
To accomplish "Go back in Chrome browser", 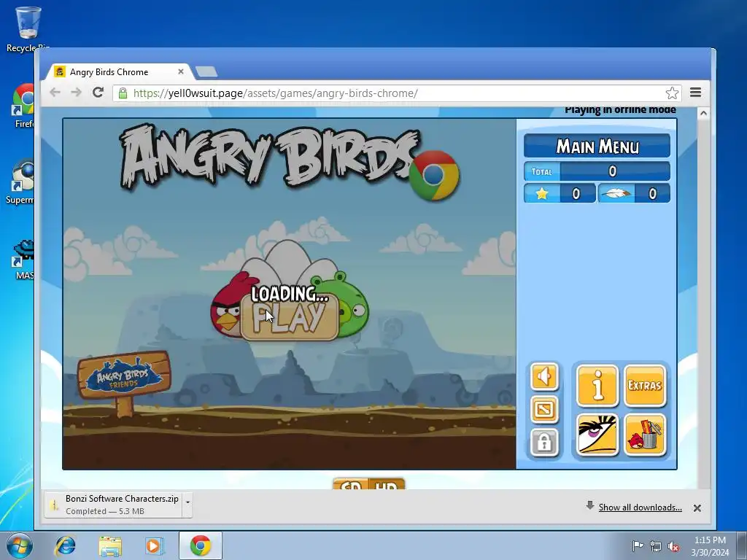I will coord(55,93).
